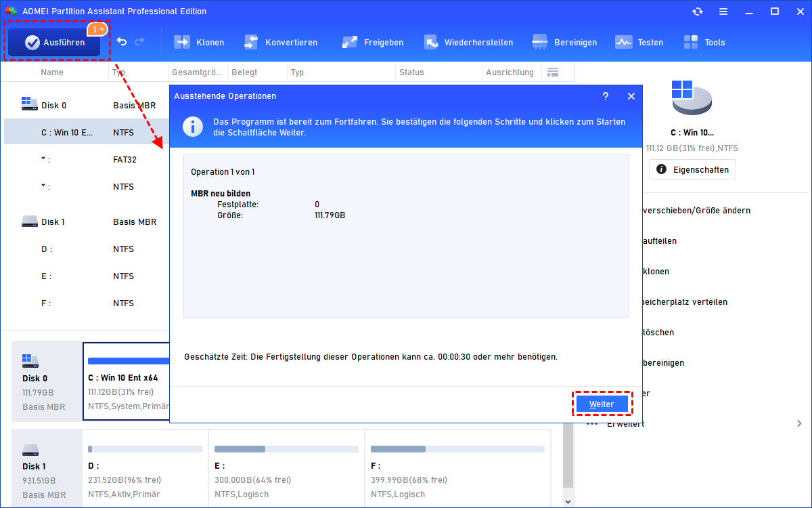The image size is (812, 508).
Task: Click the dialog help question mark
Action: coord(606,96)
